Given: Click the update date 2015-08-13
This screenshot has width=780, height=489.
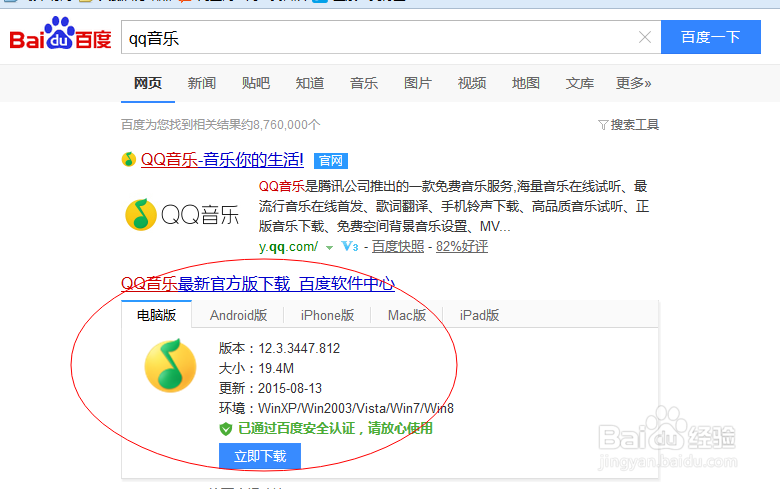Looking at the screenshot, I should (x=290, y=388).
